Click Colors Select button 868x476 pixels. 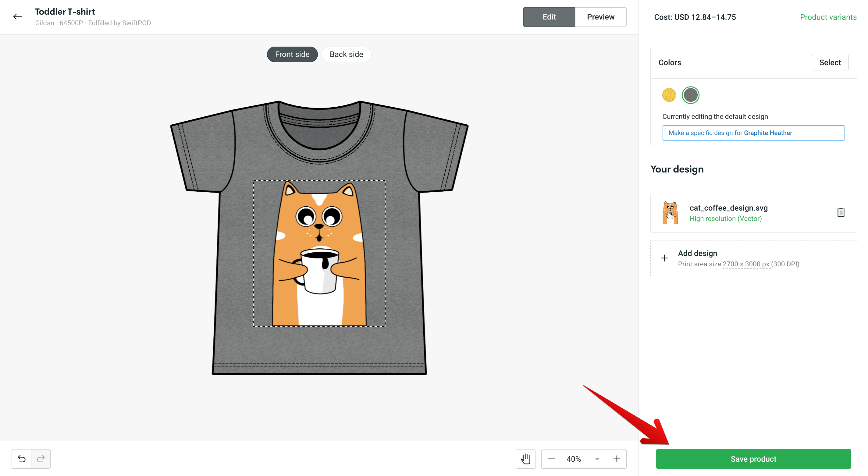click(x=830, y=63)
